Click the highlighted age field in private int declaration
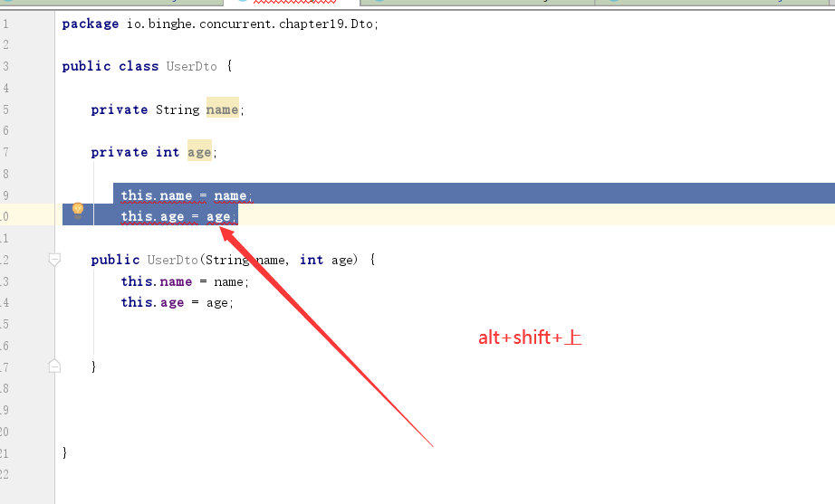The image size is (835, 504). coord(199,153)
